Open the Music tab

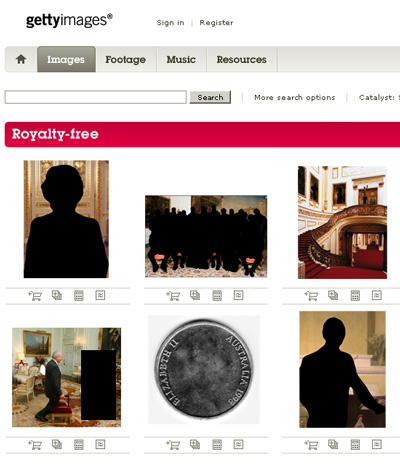click(181, 59)
